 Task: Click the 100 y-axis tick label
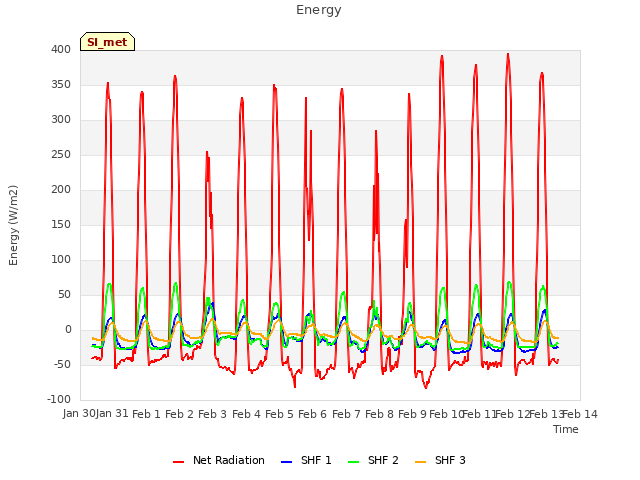(61, 260)
